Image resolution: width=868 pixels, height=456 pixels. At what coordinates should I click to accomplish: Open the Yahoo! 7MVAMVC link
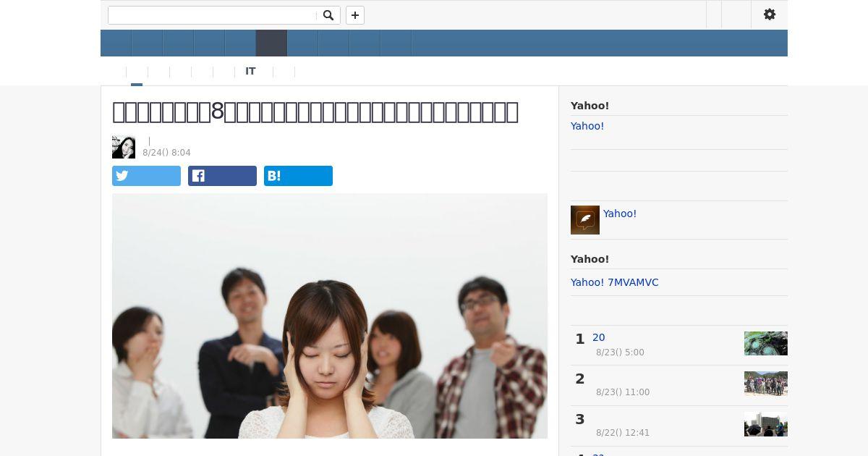(x=615, y=282)
